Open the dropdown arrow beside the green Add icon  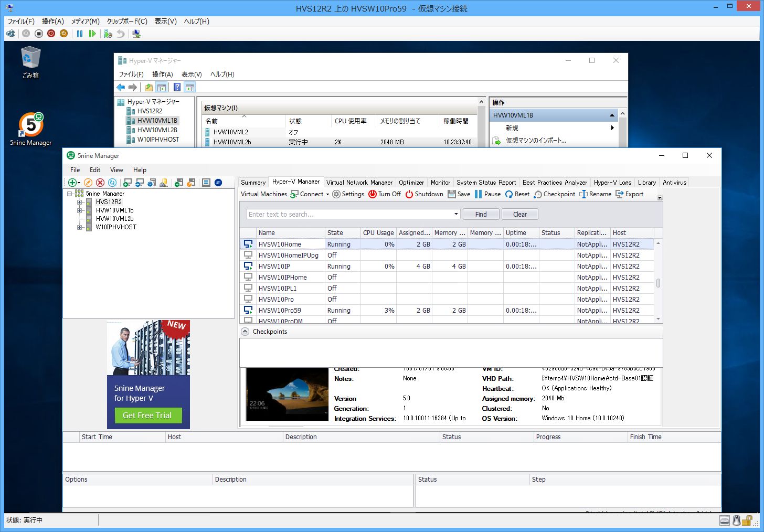click(x=79, y=183)
